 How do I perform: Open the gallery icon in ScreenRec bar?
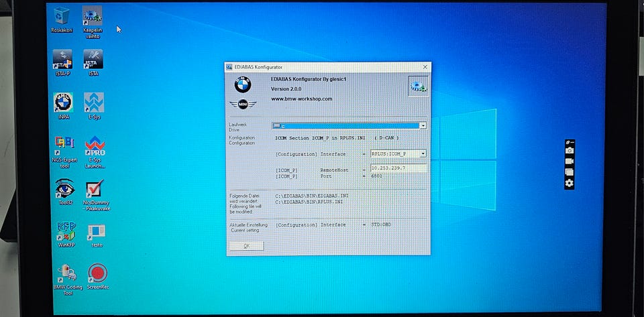tap(570, 172)
